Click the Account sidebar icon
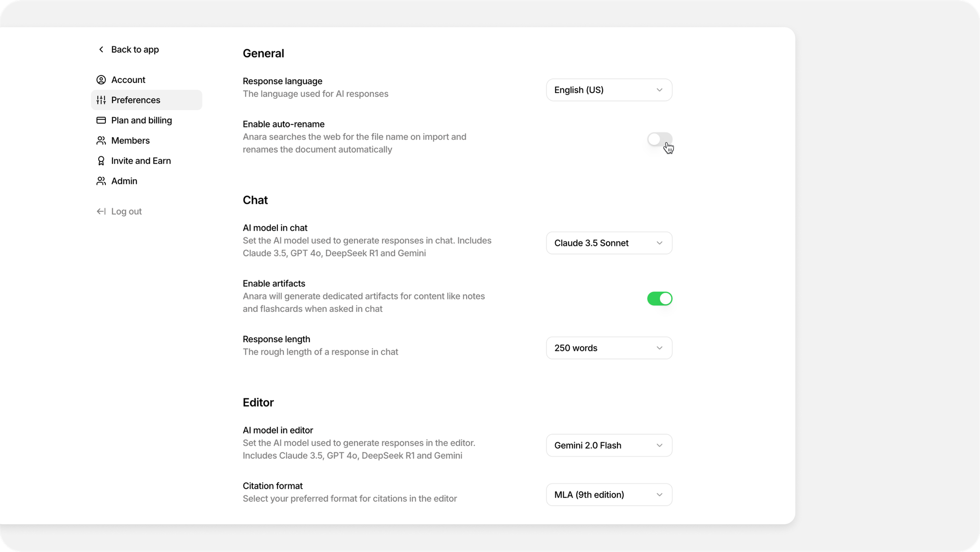This screenshot has height=552, width=980. (101, 80)
